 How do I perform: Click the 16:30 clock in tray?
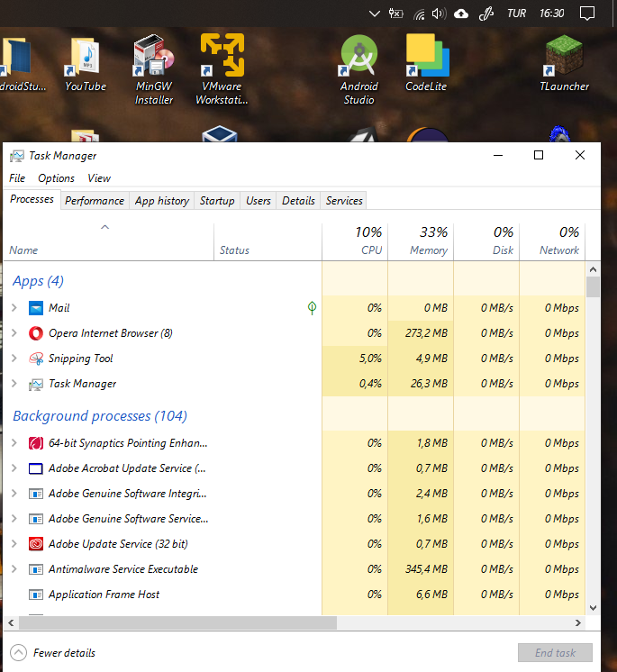[552, 14]
